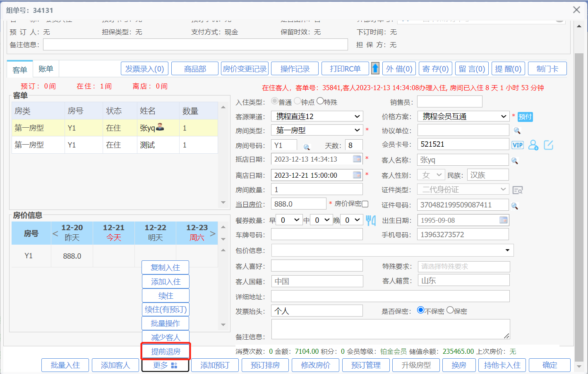Screen dimensions: 588x374
Task: Click the ID card scan icon
Action: [x=518, y=190]
